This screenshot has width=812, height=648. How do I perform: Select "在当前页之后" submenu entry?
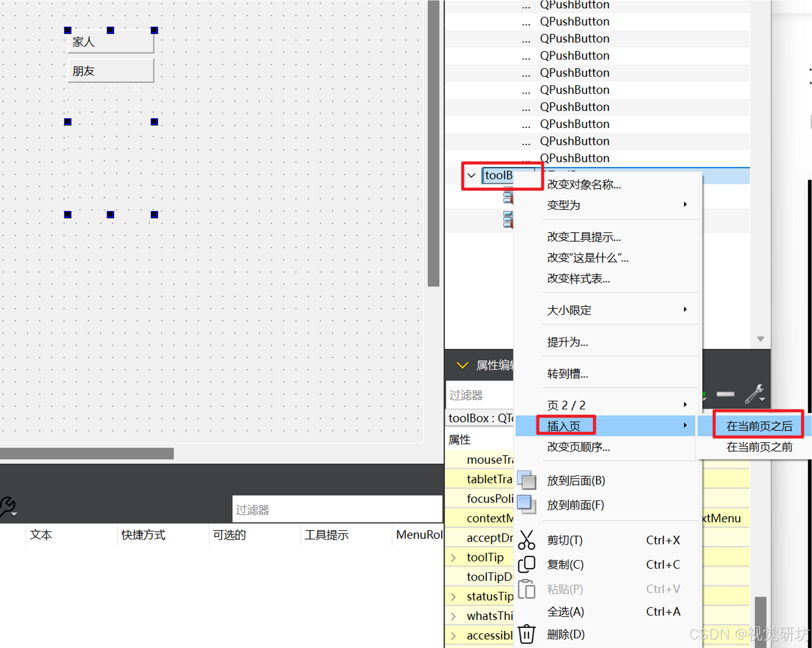[x=759, y=426]
